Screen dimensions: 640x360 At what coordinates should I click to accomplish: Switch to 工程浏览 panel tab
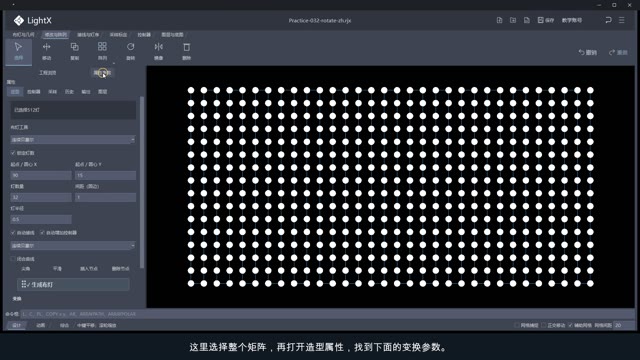(47, 73)
